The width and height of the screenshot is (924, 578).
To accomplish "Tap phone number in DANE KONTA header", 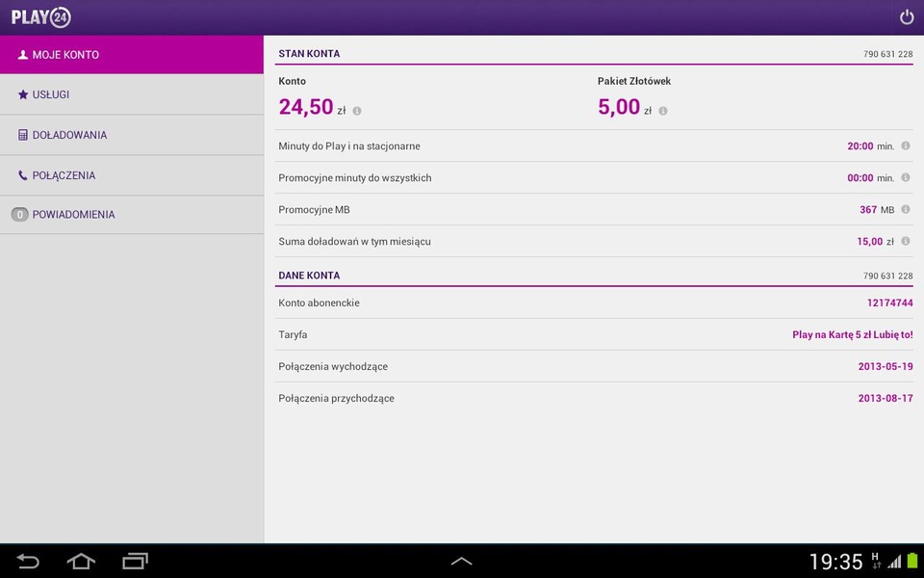I will 888,276.
